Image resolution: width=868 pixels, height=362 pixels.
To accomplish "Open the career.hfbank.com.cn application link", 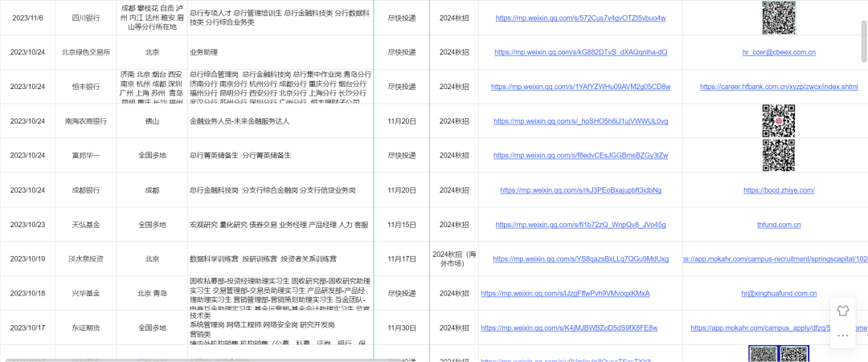I will click(779, 87).
